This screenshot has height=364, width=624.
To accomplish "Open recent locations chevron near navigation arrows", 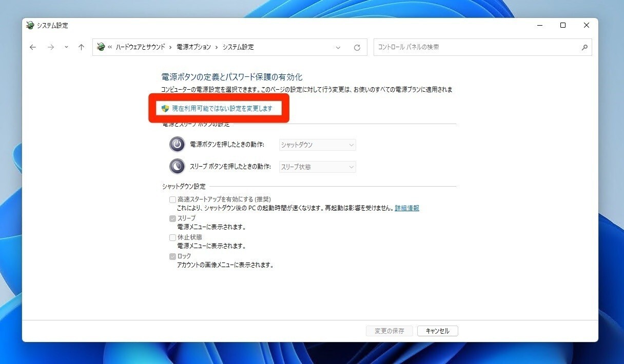I will point(66,47).
